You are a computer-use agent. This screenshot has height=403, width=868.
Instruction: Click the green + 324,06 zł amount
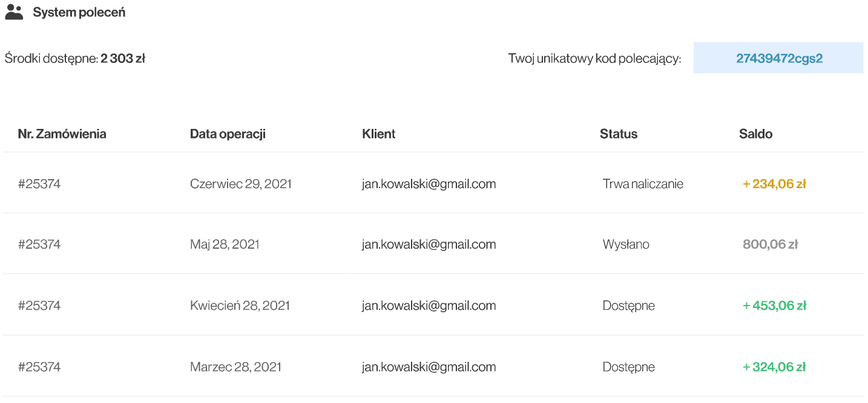774,367
